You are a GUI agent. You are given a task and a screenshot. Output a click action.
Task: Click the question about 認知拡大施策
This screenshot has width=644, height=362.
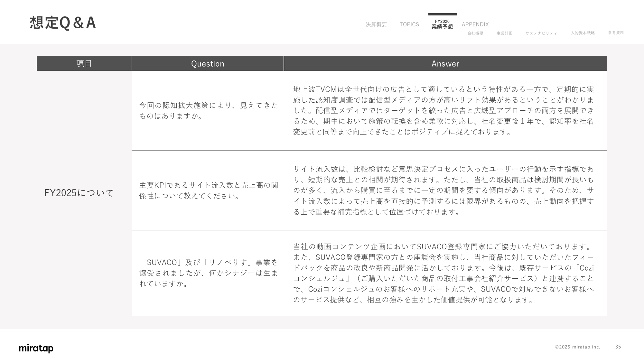tap(208, 110)
